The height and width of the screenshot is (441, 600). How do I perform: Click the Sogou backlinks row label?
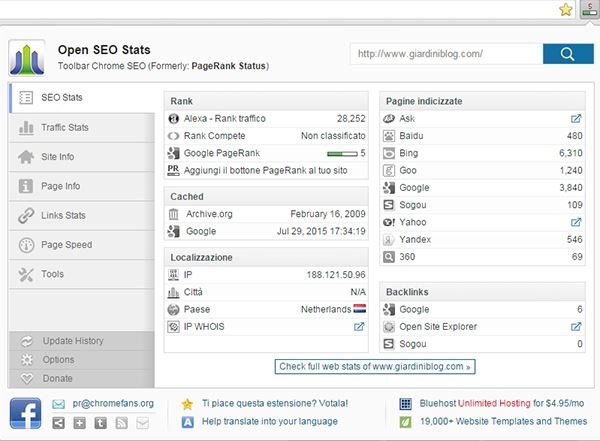coord(412,344)
